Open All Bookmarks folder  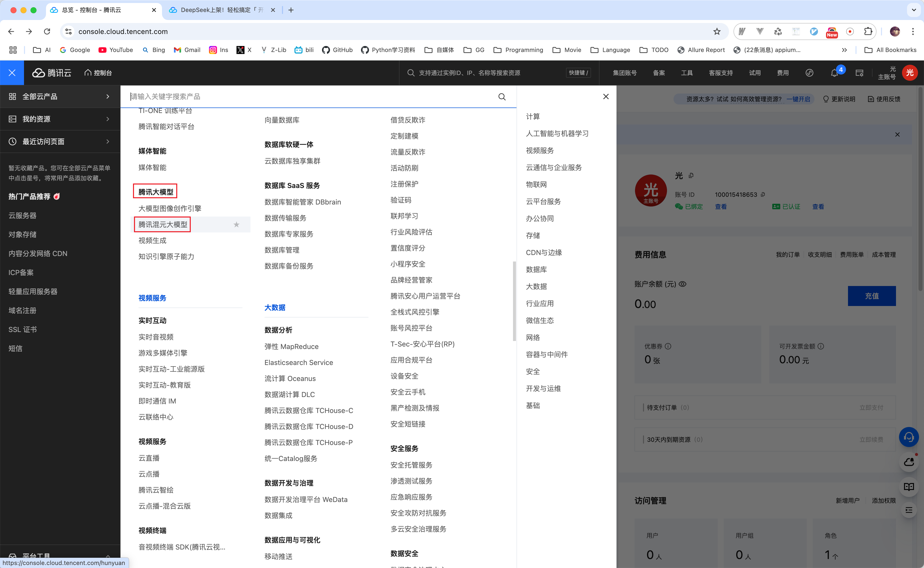pos(890,50)
